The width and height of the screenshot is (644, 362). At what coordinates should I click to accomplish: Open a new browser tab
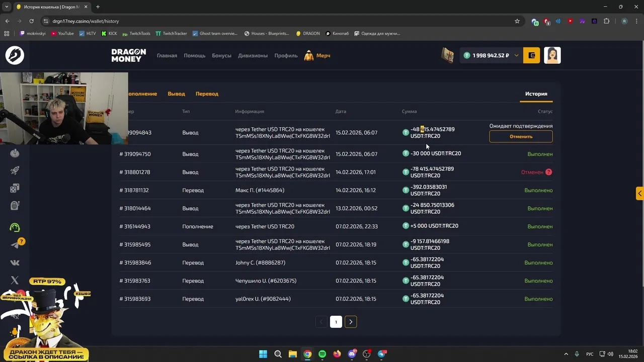(x=98, y=7)
